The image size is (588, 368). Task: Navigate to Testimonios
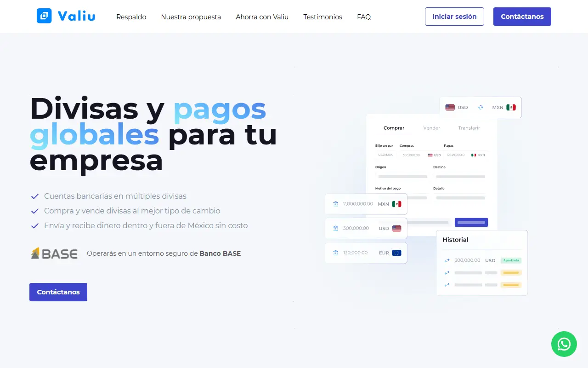tap(323, 17)
